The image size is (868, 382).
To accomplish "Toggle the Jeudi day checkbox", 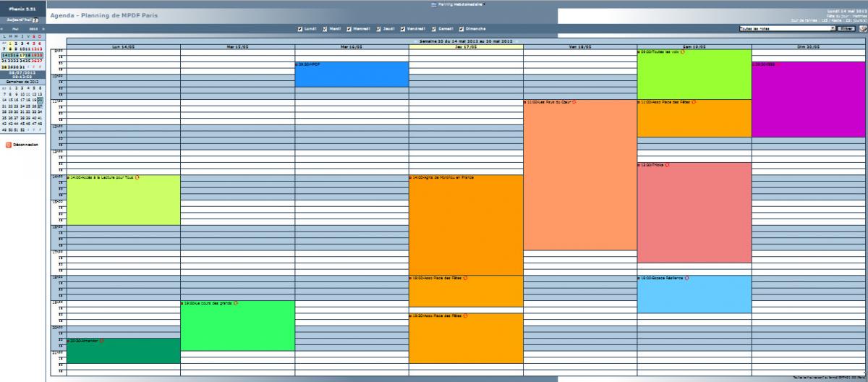I will click(x=378, y=29).
